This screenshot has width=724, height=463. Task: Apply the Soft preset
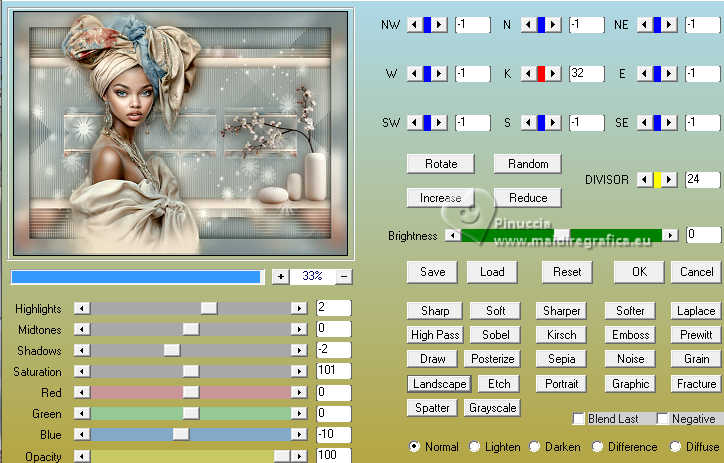pyautogui.click(x=495, y=311)
